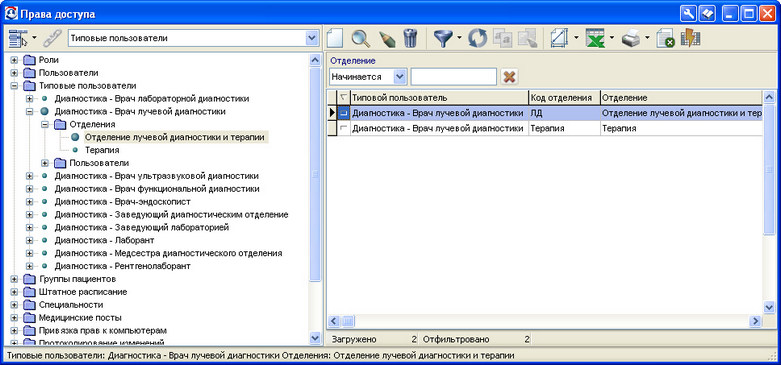Collapse the Типовые пользователи folder

[14, 86]
